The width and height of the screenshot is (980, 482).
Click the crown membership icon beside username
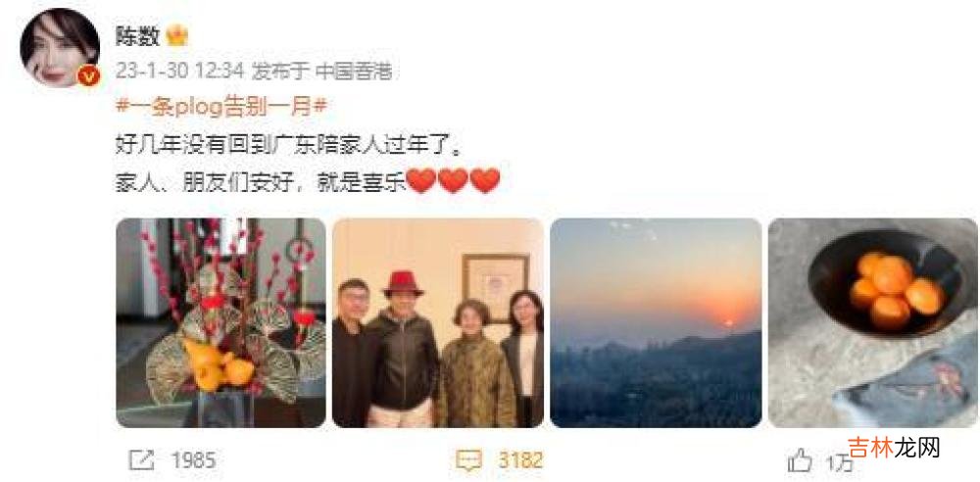click(x=177, y=35)
